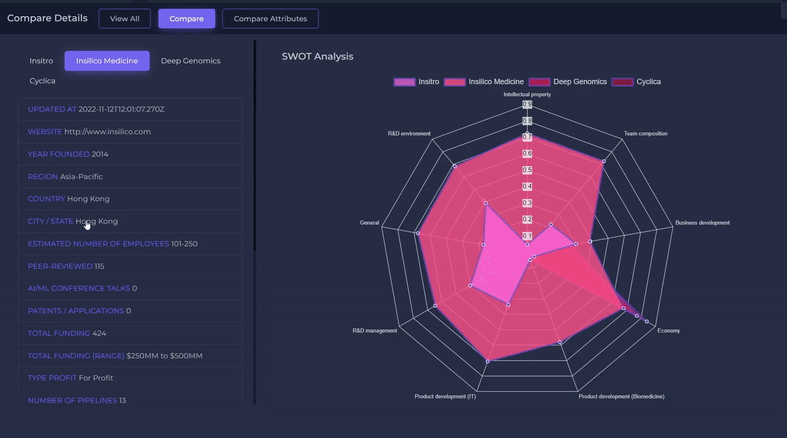
Task: Select the Insilico Medicine tab
Action: 107,61
